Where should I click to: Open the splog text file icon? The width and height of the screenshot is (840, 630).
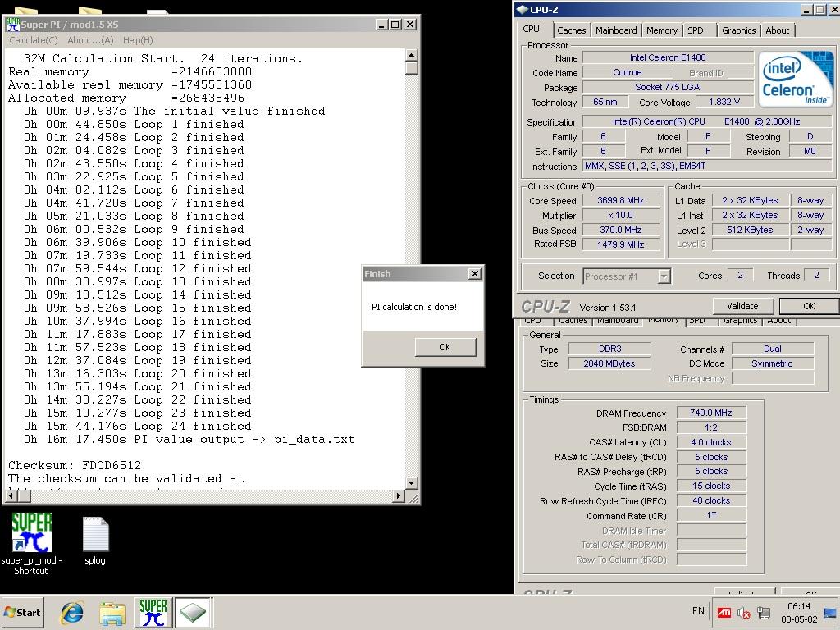coord(95,541)
